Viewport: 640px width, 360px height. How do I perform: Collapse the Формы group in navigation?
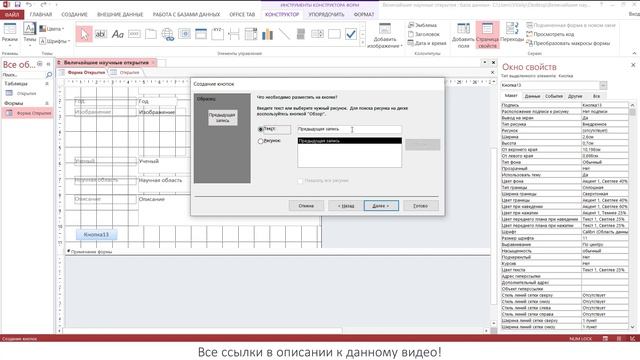point(47,103)
